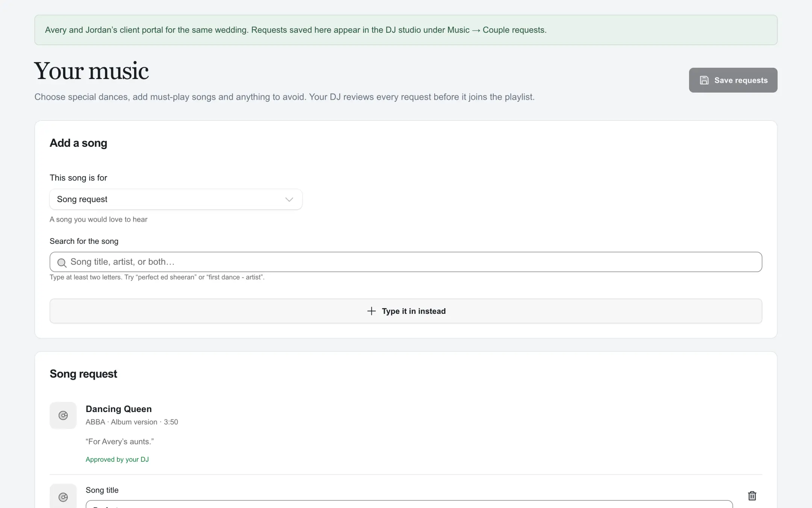The height and width of the screenshot is (508, 812).
Task: Click the "Add a song" heading
Action: [79, 143]
